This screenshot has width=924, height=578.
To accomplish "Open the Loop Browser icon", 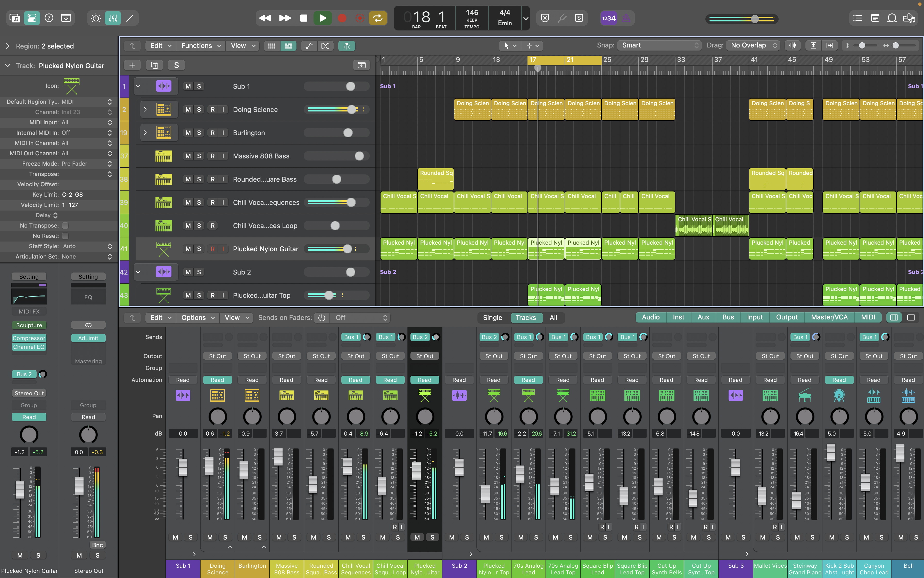I will pos(892,18).
